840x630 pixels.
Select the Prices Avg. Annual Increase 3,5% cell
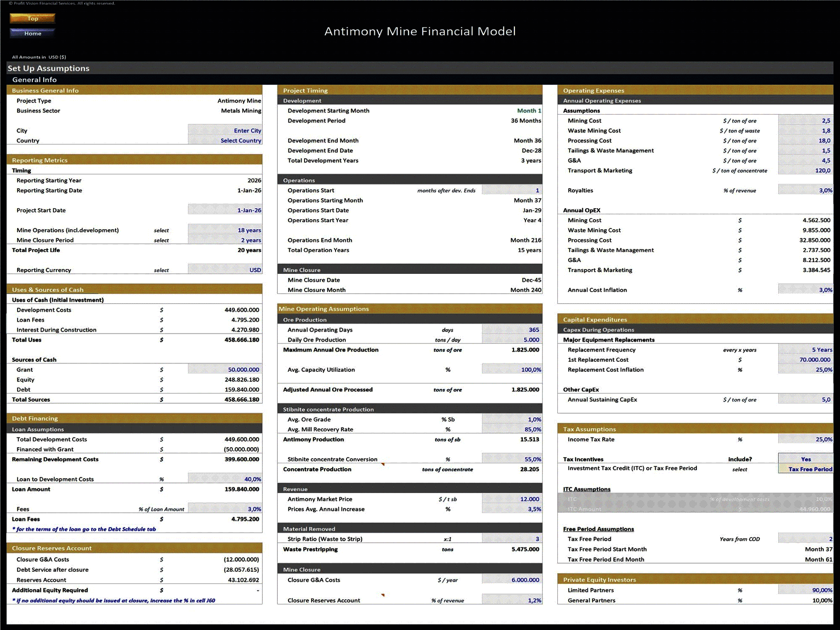(x=512, y=509)
